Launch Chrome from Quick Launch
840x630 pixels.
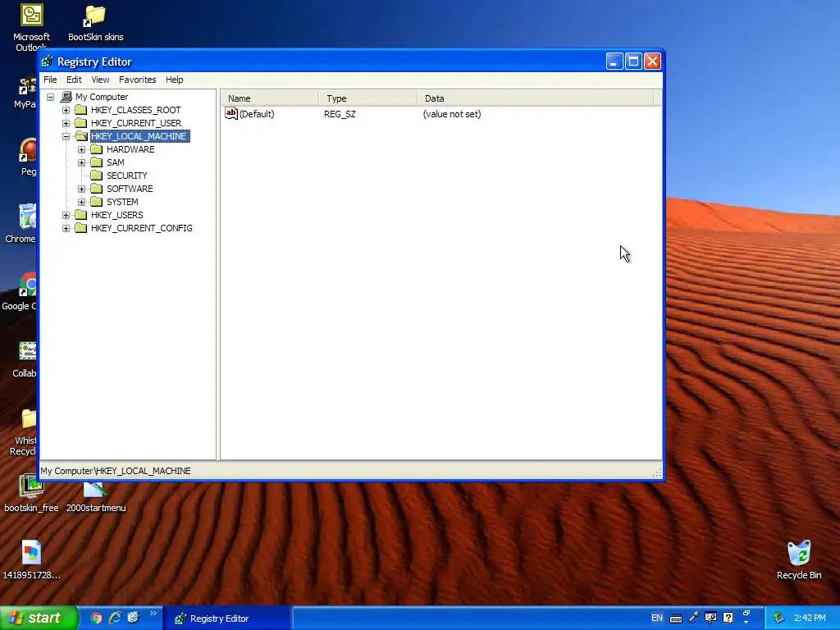[x=97, y=619]
